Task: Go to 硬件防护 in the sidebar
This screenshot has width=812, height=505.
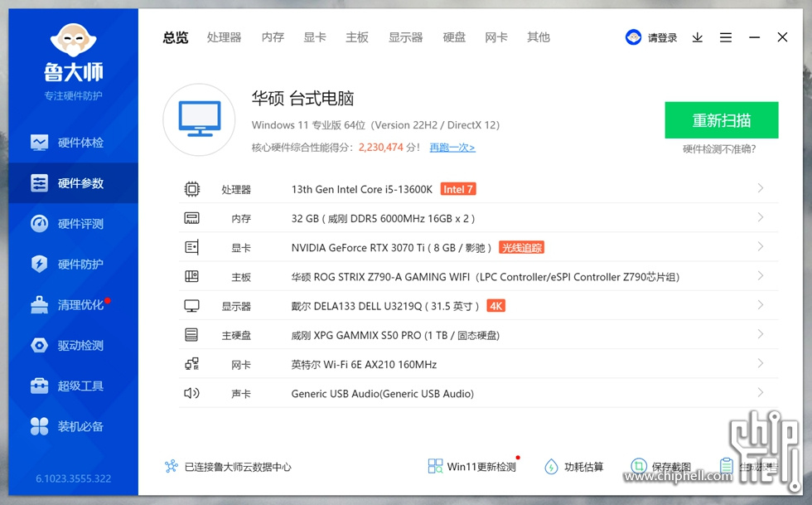Action: (73, 264)
